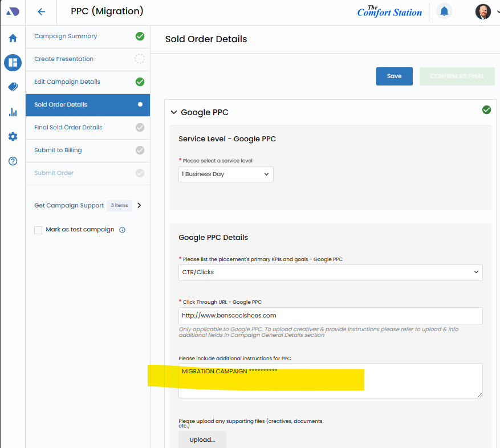
Task: Open the user profile avatar
Action: point(483,11)
